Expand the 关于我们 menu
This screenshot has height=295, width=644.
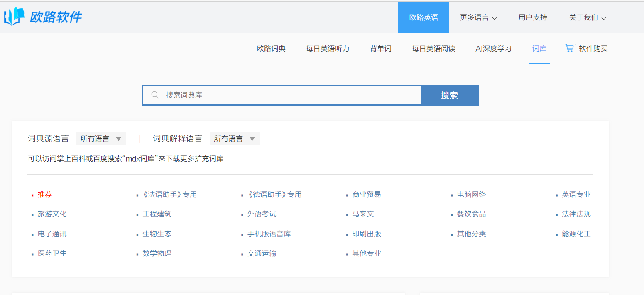(x=588, y=17)
